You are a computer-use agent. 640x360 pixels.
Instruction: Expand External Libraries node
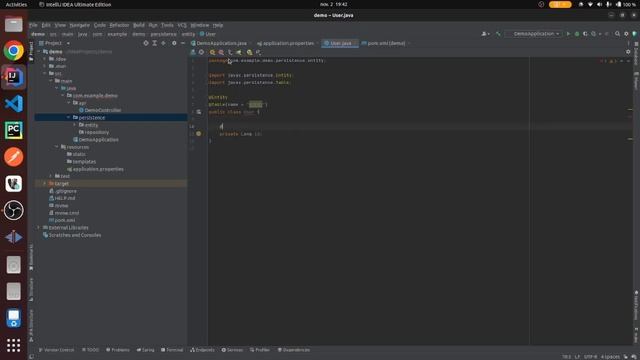click(39, 228)
